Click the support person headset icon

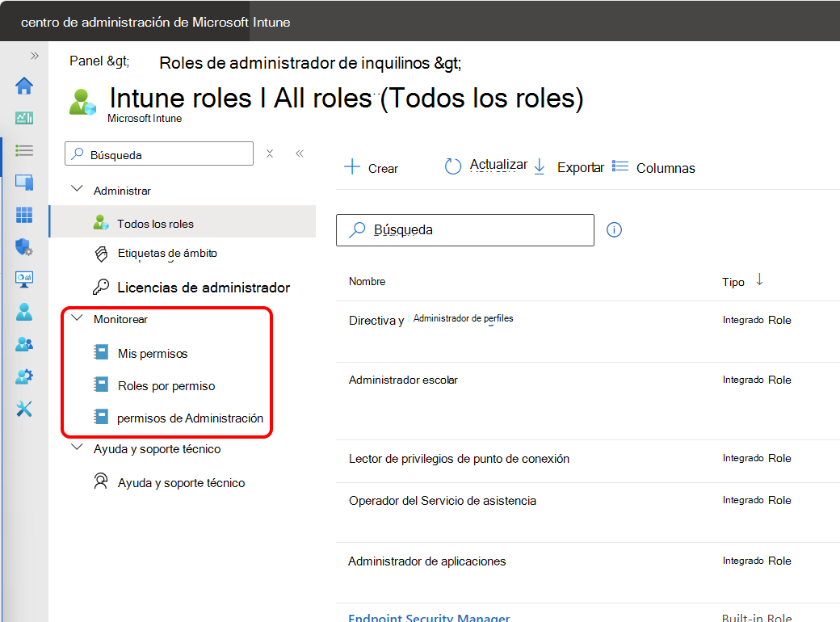coord(101,481)
